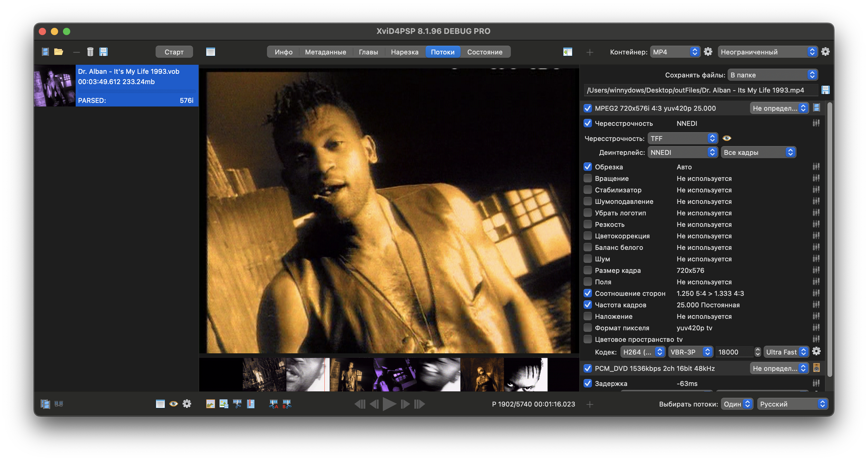
Task: Open the Ultra Fast speed preset dropdown
Action: pos(786,352)
